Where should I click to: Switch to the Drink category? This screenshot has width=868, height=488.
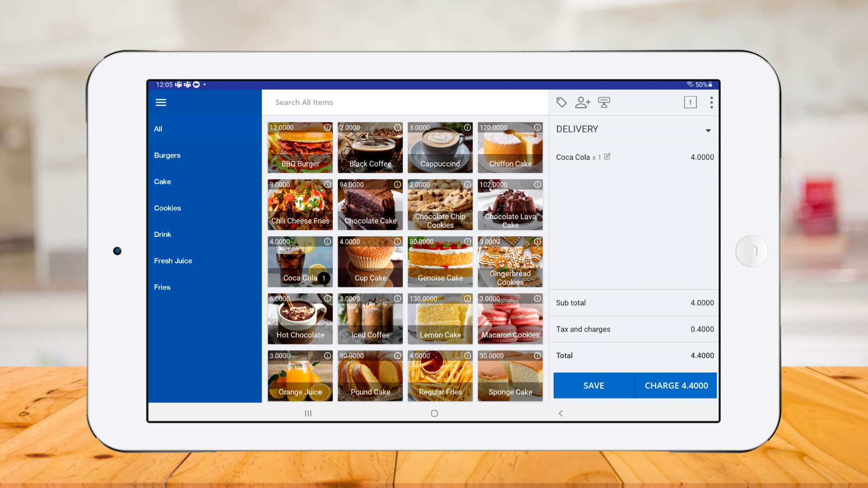tap(162, 235)
